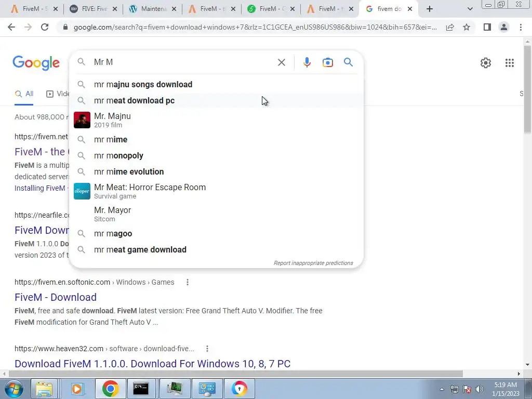The height and width of the screenshot is (399, 532).
Task: Open Google quick settings gear icon
Action: (x=486, y=63)
